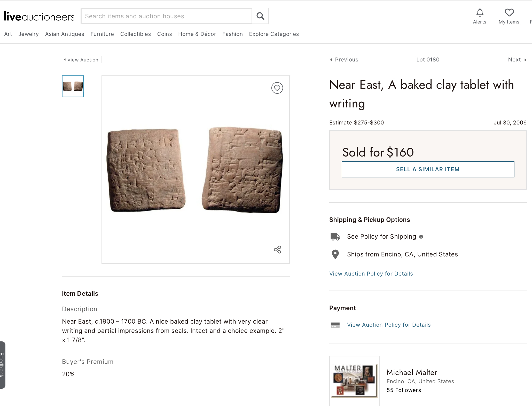Open View Auction Policy under Payment

coord(389,325)
